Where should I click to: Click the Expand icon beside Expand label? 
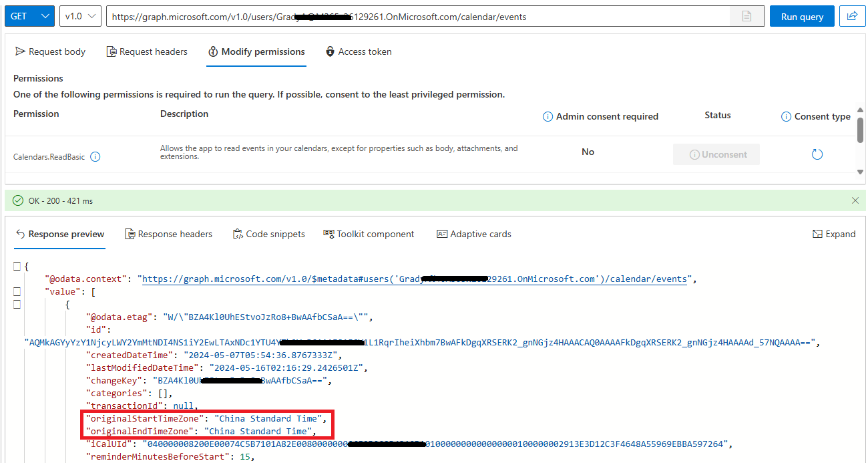[x=817, y=234]
